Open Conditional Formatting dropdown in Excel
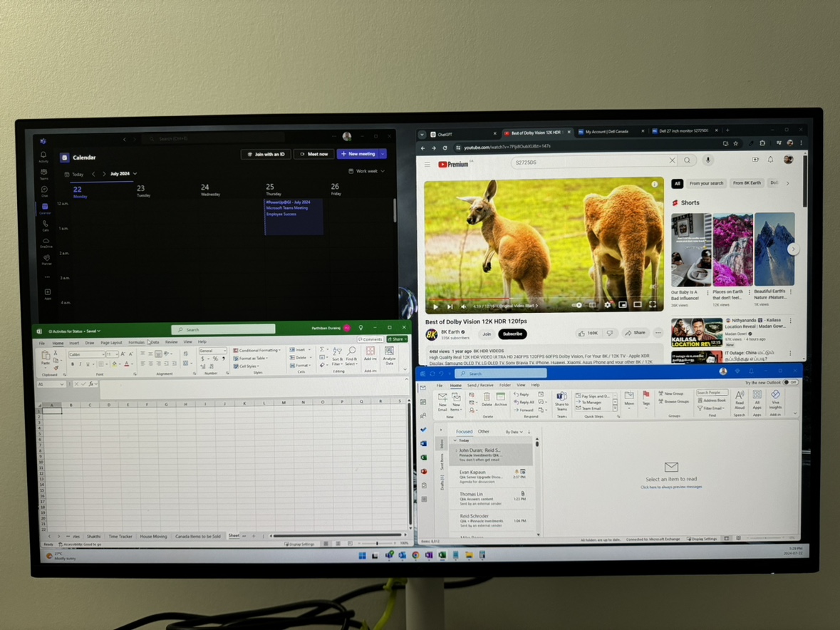Image resolution: width=840 pixels, height=630 pixels. pyautogui.click(x=257, y=351)
